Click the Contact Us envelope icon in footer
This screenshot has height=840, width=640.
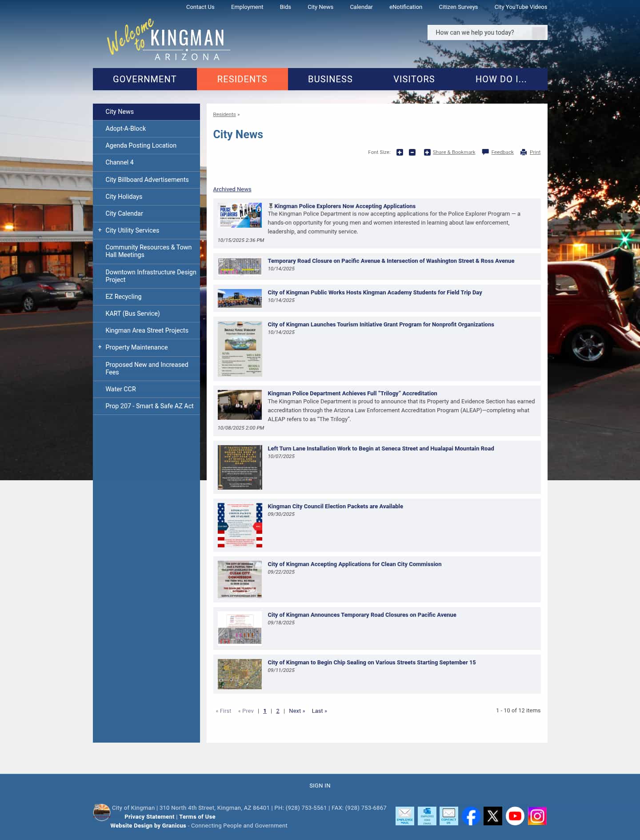tap(448, 816)
